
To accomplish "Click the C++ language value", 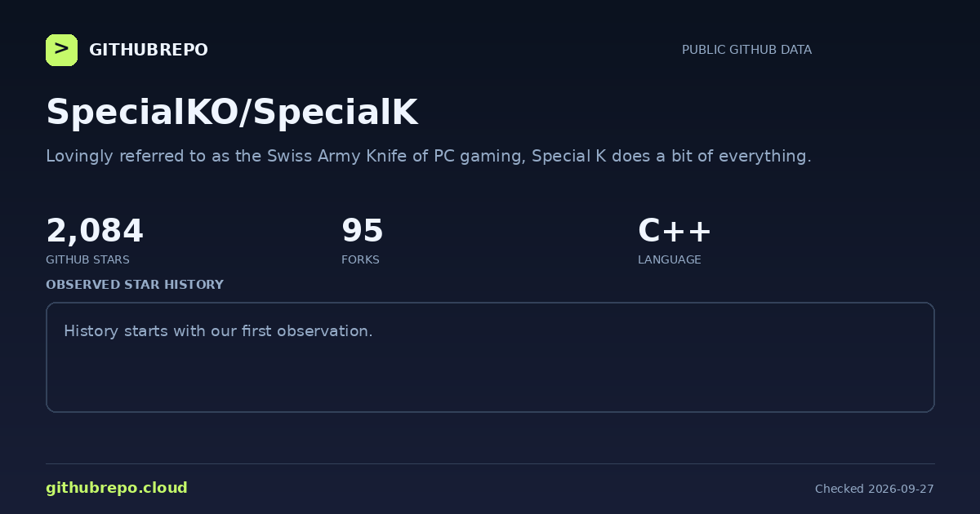I will point(675,231).
